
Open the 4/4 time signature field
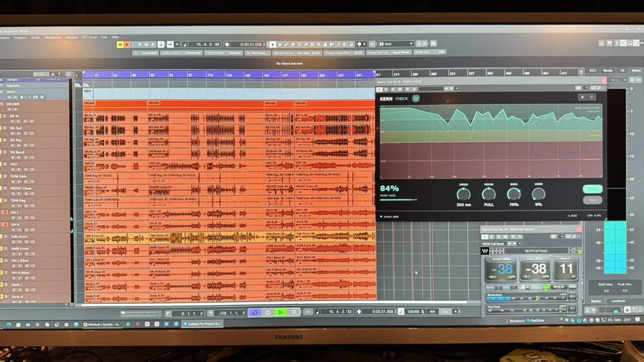(x=432, y=312)
